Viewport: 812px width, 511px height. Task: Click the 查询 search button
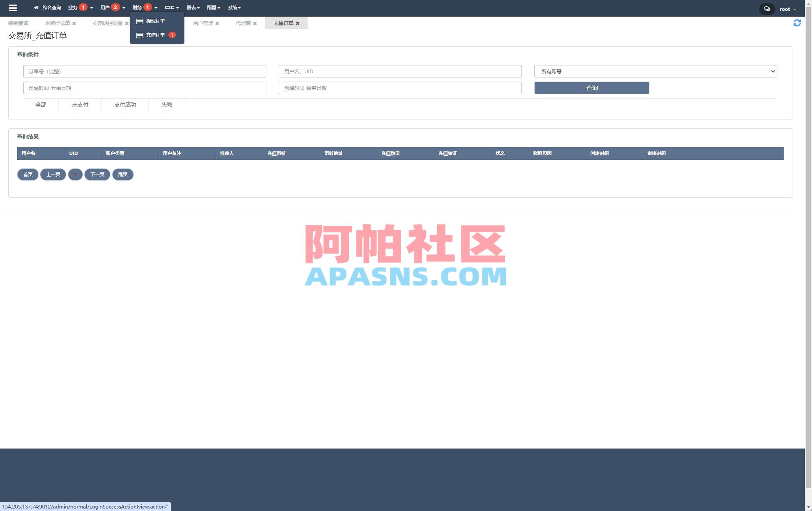pyautogui.click(x=591, y=88)
